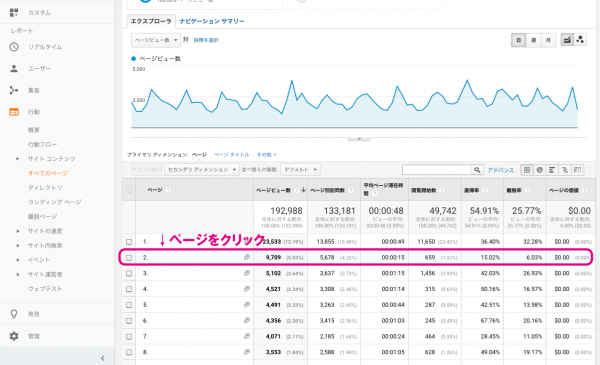Open 離脱ページ report
Screen dimensions: 600x365
[x=42, y=217]
